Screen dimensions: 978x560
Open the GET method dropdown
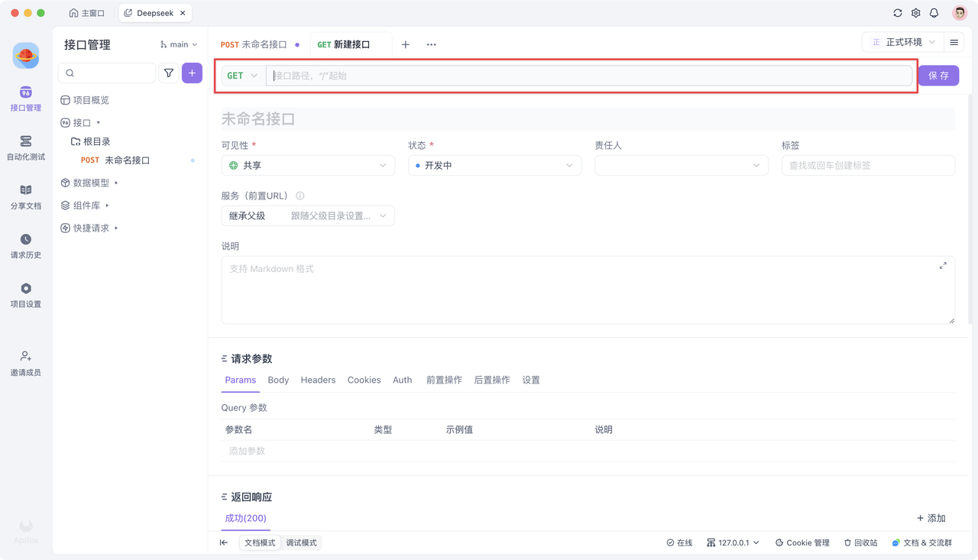[242, 76]
